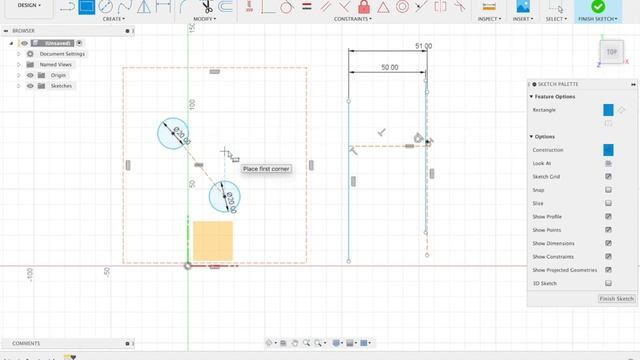Click the Look At palette button
The image size is (640, 360).
coord(608,163)
